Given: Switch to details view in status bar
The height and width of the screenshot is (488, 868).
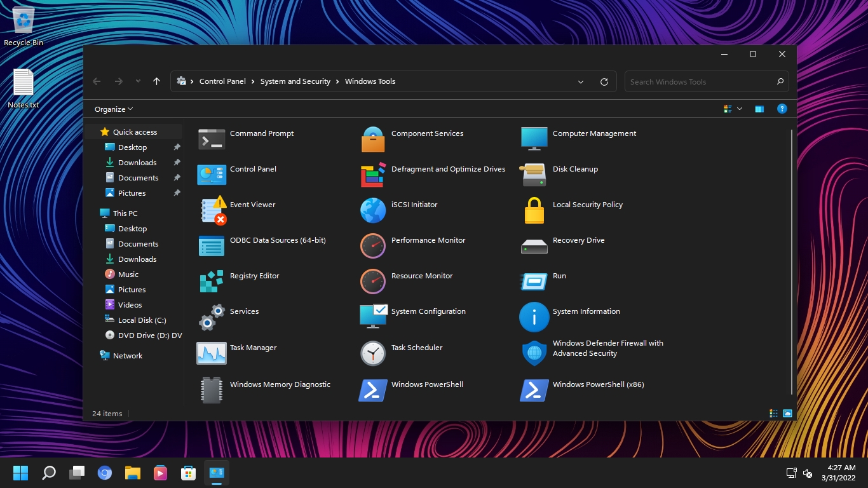Looking at the screenshot, I should [773, 413].
